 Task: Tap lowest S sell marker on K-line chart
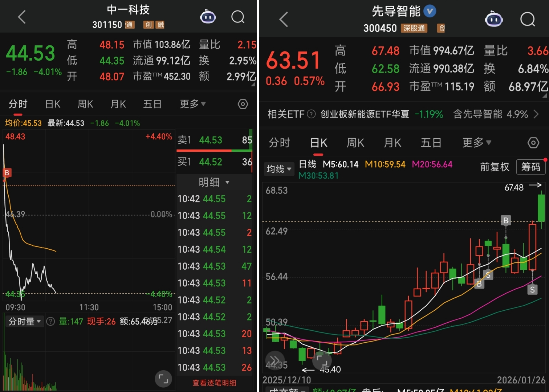(532, 290)
